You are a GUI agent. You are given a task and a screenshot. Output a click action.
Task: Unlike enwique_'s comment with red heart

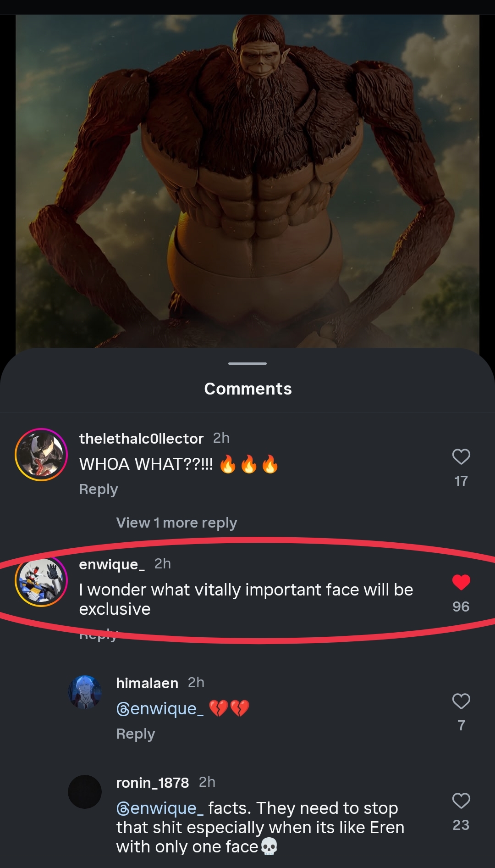click(461, 582)
